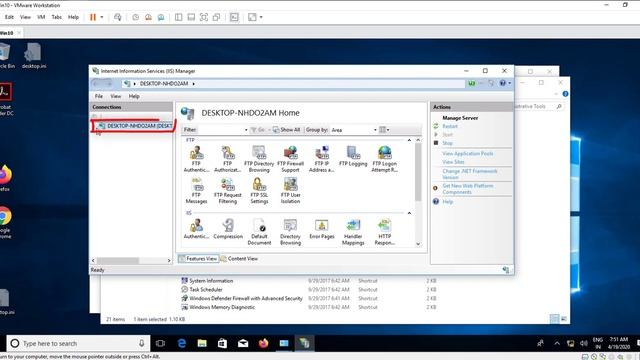Click IIS Manager taskbar icon
The height and width of the screenshot is (360, 640).
tap(304, 343)
